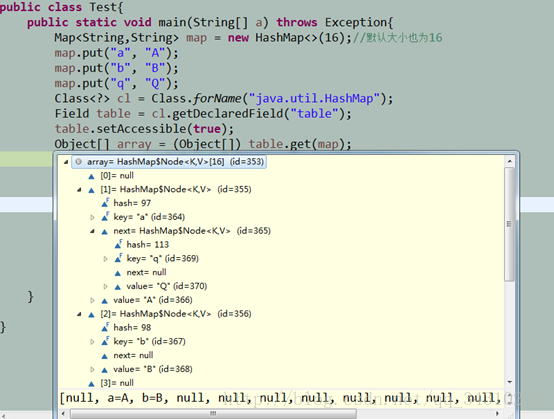This screenshot has height=419, width=554.
Task: Click vertical scrollbar up arrow in popup
Action: pos(509,161)
